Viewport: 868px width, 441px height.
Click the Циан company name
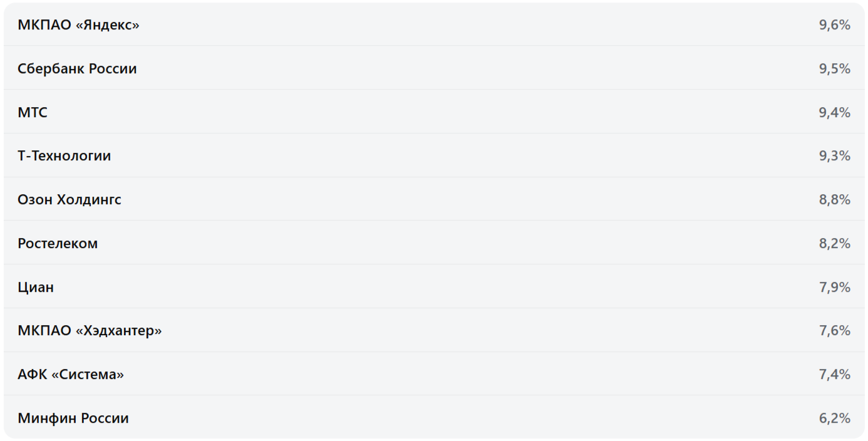coord(36,288)
